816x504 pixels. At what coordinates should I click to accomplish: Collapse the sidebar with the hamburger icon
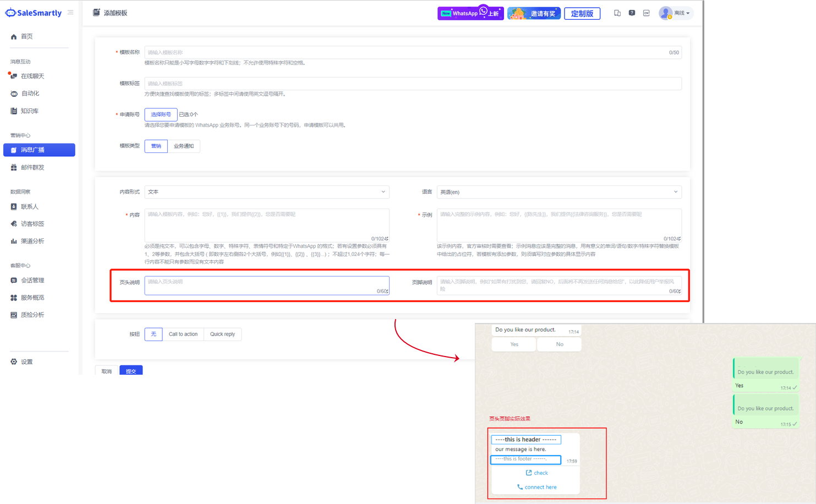[x=70, y=12]
